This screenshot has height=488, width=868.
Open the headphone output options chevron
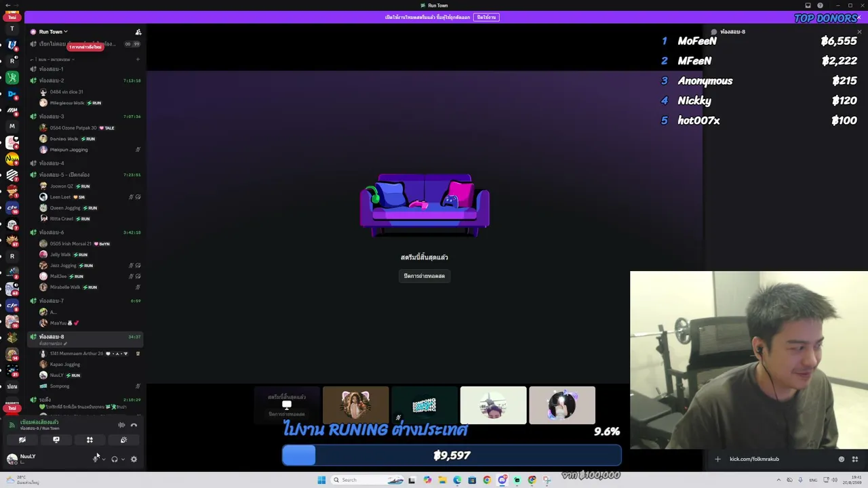click(122, 459)
